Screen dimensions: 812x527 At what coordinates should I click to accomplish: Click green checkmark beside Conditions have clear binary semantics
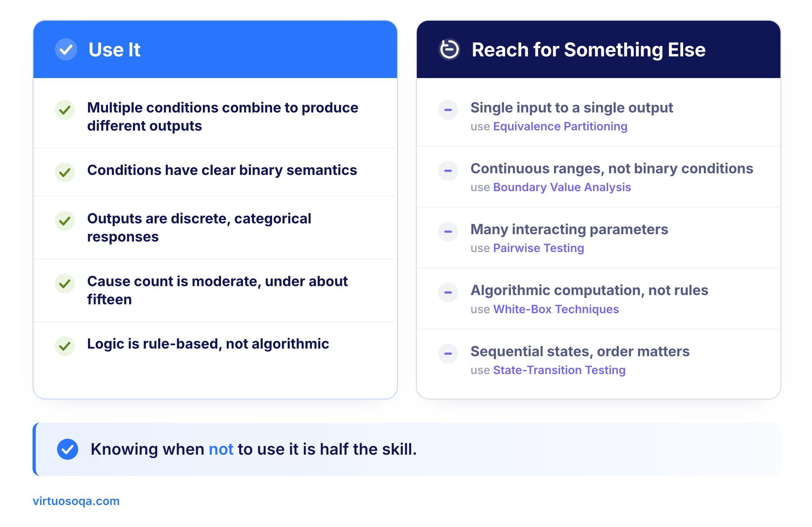pos(65,172)
